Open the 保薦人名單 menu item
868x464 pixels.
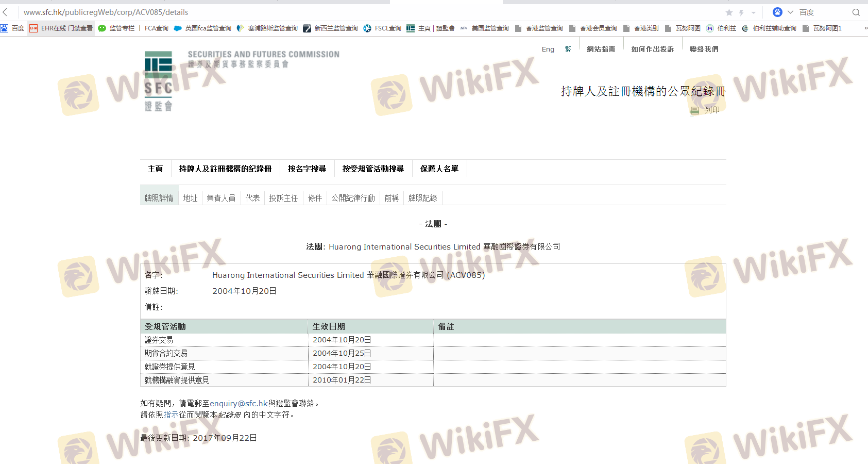coord(439,169)
